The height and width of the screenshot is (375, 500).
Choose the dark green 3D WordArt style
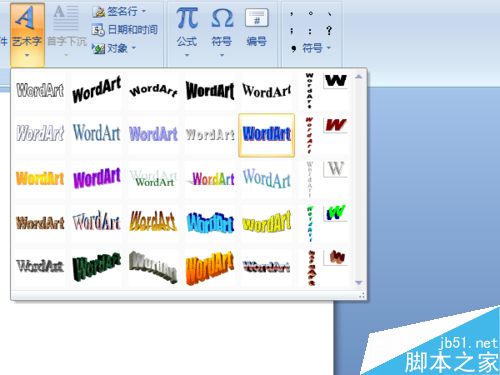[97, 267]
